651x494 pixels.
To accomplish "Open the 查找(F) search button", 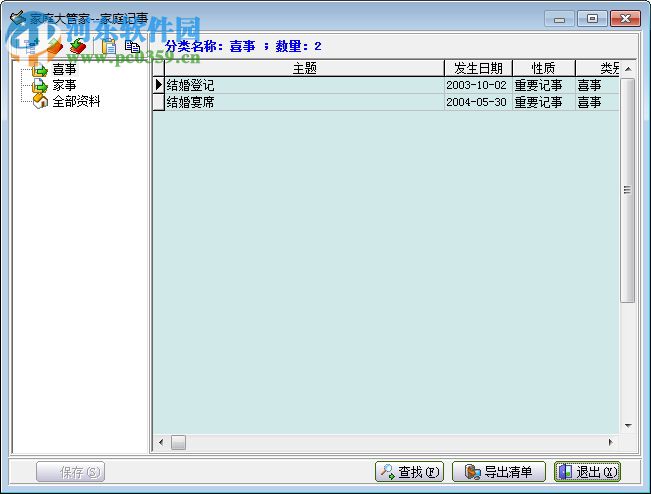I will [409, 472].
